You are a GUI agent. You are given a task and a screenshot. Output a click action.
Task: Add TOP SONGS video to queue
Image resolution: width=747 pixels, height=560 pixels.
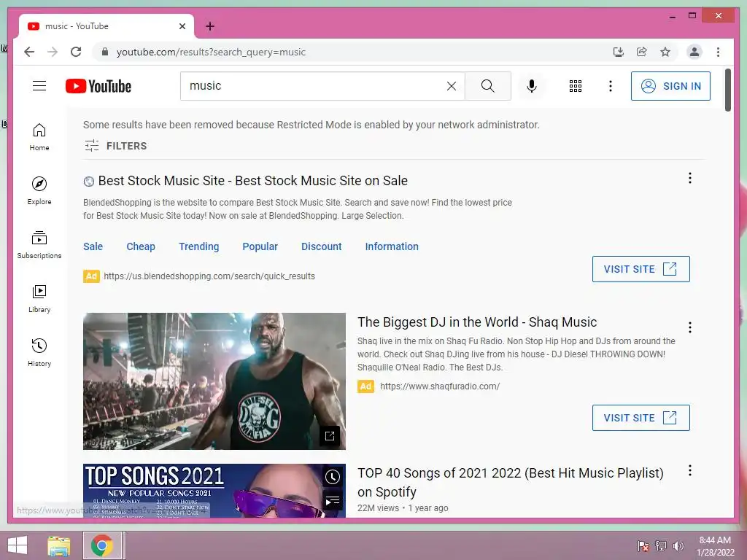pyautogui.click(x=332, y=500)
